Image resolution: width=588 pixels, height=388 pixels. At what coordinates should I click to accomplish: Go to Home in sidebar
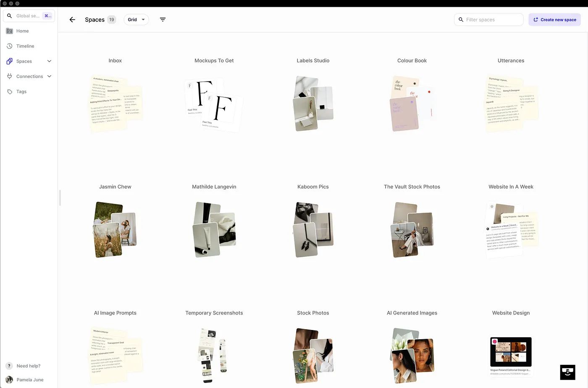point(23,31)
